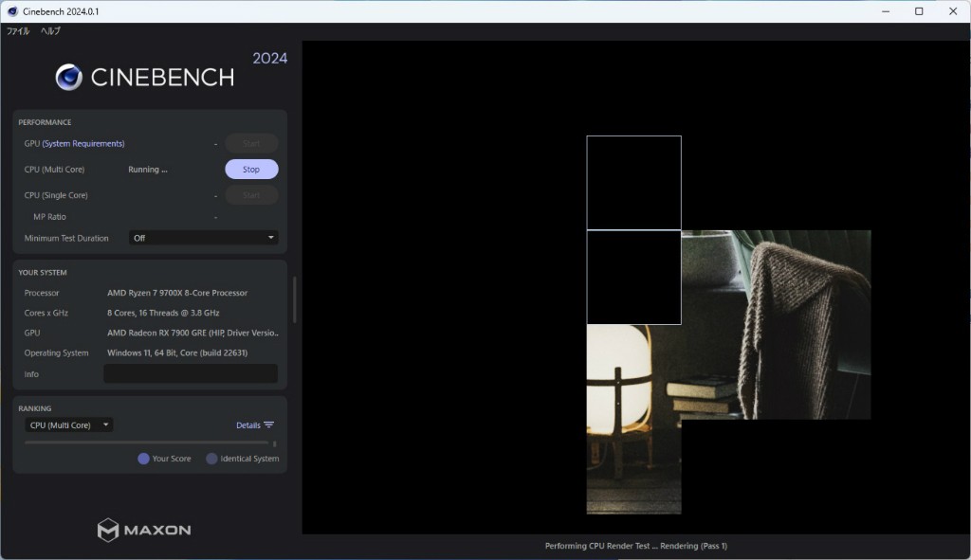This screenshot has width=971, height=560.
Task: Expand the CPU (Multi Core) ranking dropdown
Action: click(x=69, y=425)
